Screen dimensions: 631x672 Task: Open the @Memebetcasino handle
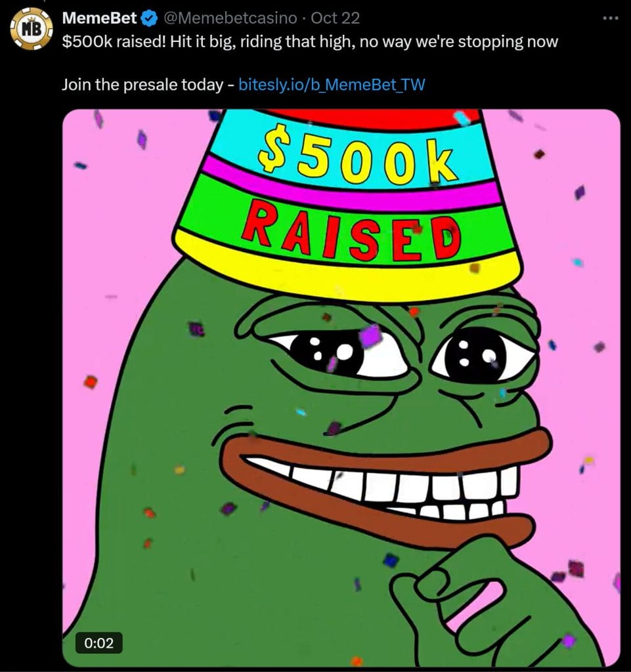(230, 18)
